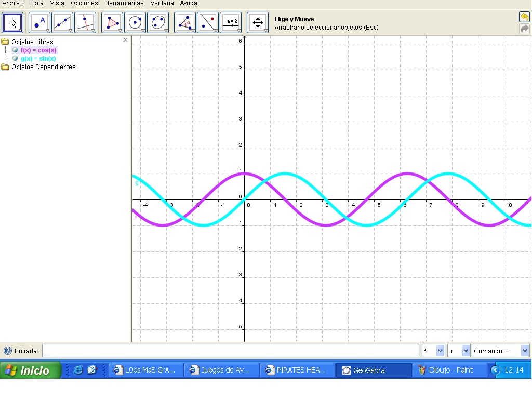The image size is (532, 399).
Task: Click the Entrada input field
Action: pos(231,351)
